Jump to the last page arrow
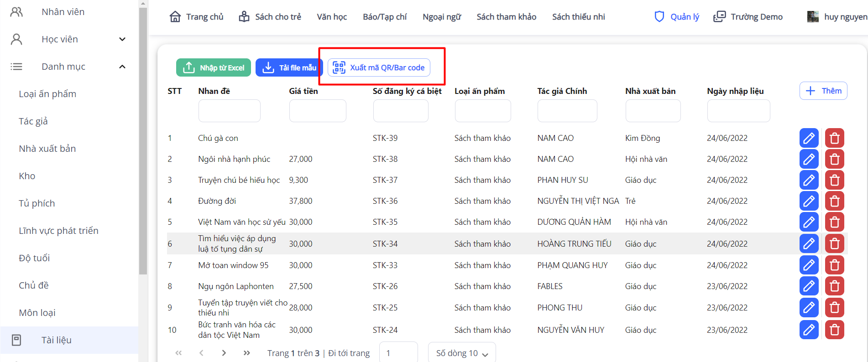The width and height of the screenshot is (868, 362). tap(247, 353)
